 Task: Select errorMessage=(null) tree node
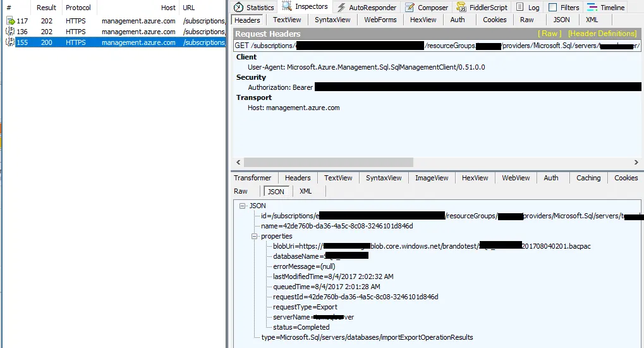(x=304, y=266)
